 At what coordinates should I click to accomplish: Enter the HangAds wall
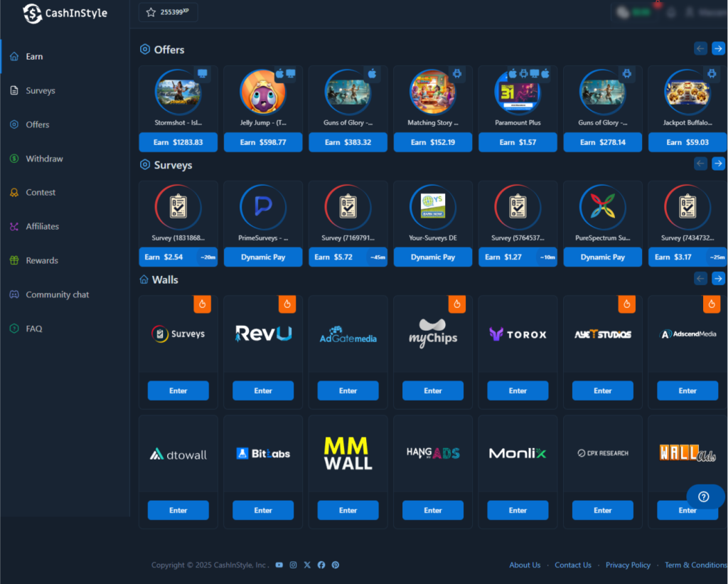(x=433, y=510)
